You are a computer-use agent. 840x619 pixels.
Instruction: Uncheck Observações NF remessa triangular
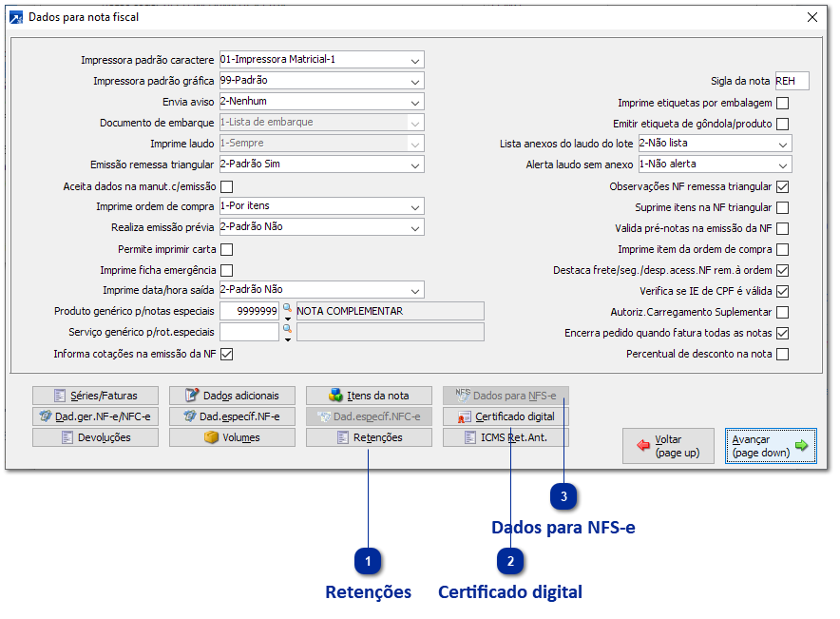[782, 186]
